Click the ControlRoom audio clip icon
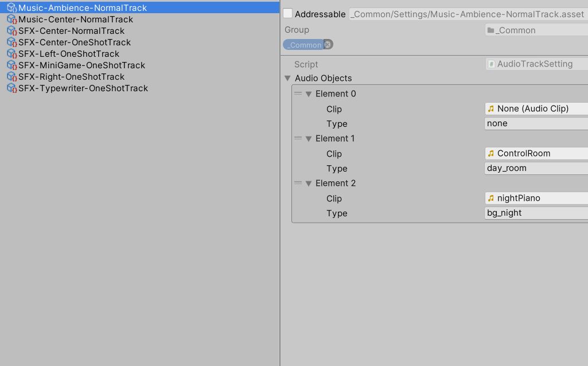Screen dimensions: 588x366 click(491, 154)
